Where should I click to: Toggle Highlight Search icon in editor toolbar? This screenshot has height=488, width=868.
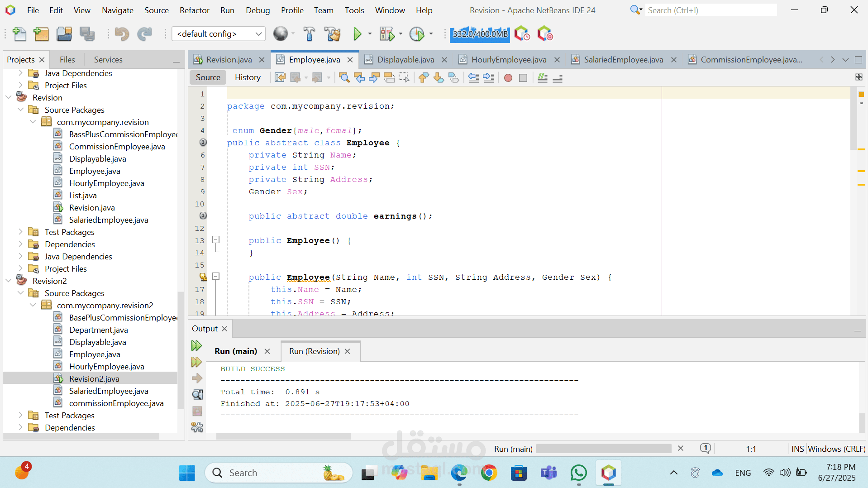389,78
